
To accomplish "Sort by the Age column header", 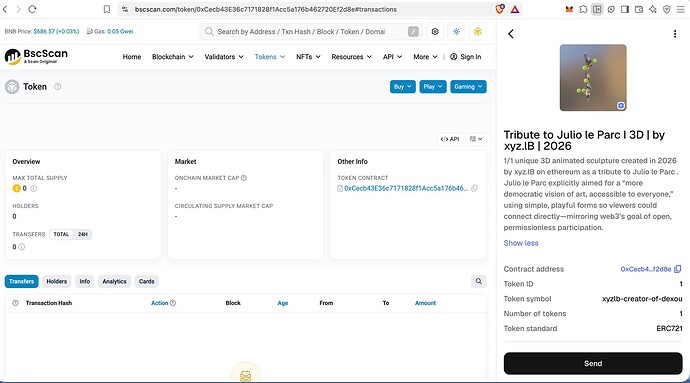I will point(283,303).
